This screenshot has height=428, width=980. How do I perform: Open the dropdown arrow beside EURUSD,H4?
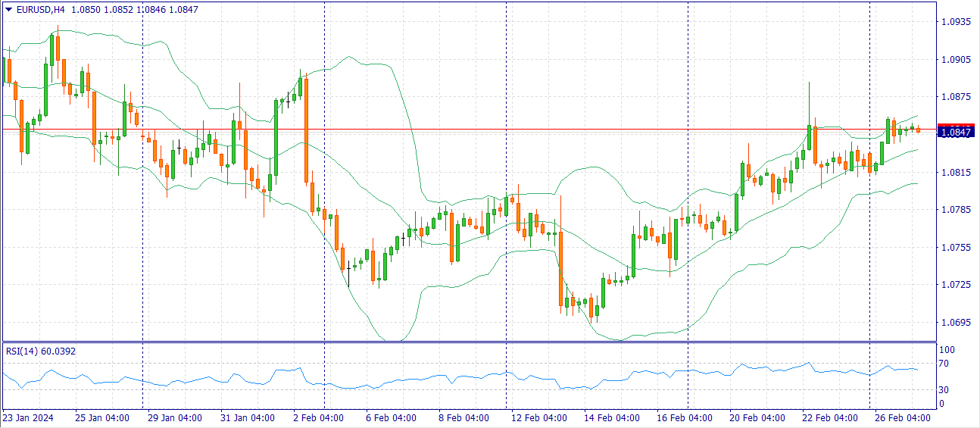(8, 8)
